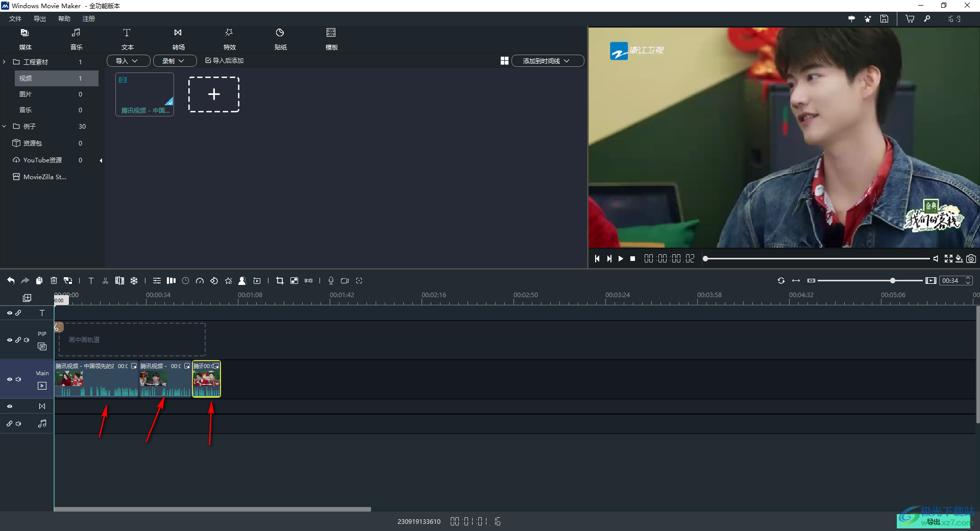Select the third clip on Main track

click(207, 379)
